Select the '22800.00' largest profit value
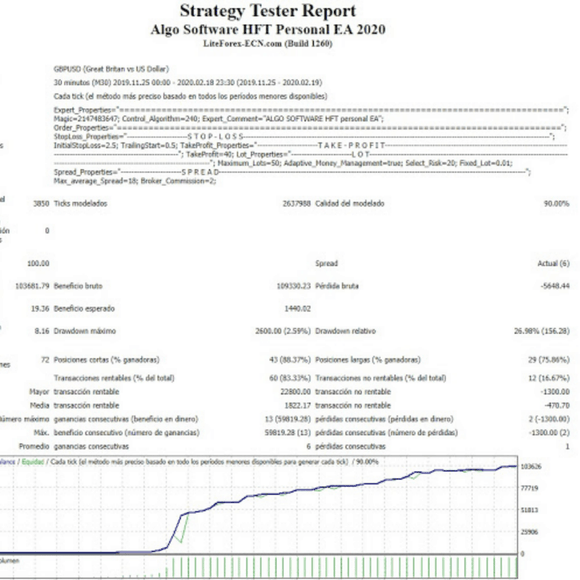Screen dimensions: 580x580 pos(296,392)
